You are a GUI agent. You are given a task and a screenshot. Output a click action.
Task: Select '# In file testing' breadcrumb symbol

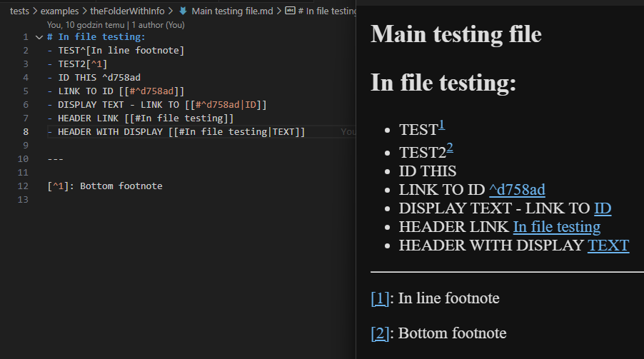click(327, 11)
